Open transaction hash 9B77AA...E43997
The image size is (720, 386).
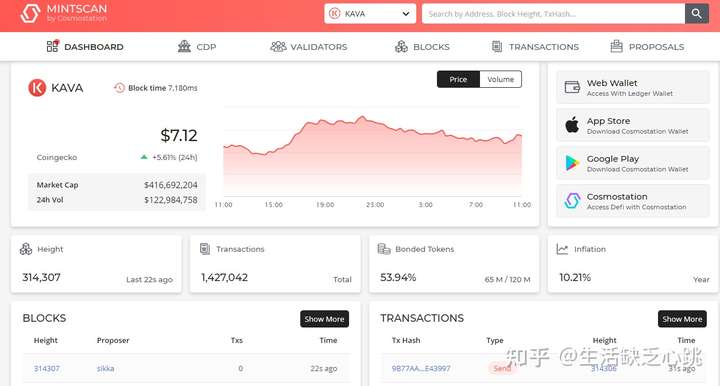point(421,368)
